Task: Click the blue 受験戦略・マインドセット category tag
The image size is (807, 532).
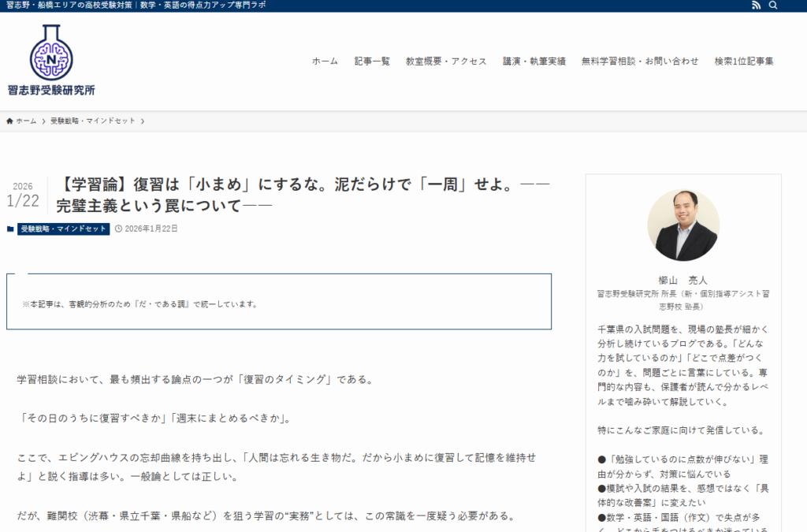Action: click(63, 229)
